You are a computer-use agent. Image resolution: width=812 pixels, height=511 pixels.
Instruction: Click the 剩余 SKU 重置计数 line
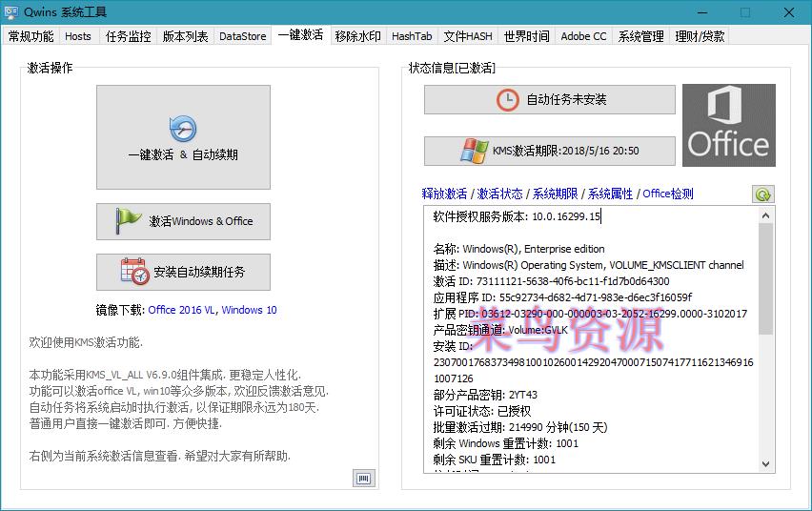coord(494,460)
